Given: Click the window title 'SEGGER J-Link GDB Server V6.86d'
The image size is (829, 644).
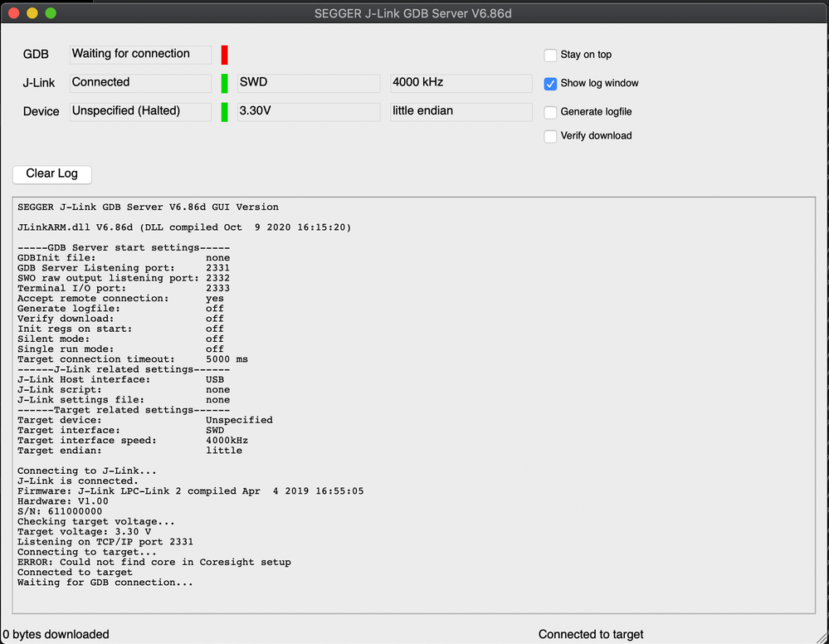Looking at the screenshot, I should (413, 14).
